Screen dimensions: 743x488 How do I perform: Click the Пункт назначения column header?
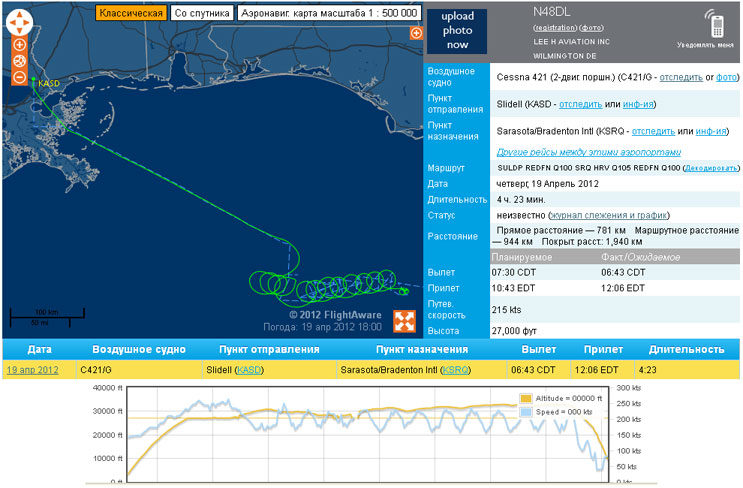(x=422, y=350)
